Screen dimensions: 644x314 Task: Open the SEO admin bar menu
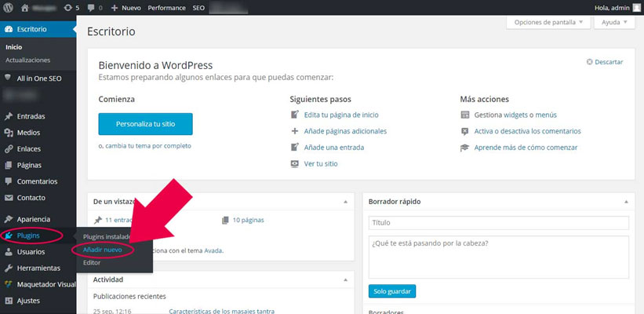pyautogui.click(x=198, y=8)
